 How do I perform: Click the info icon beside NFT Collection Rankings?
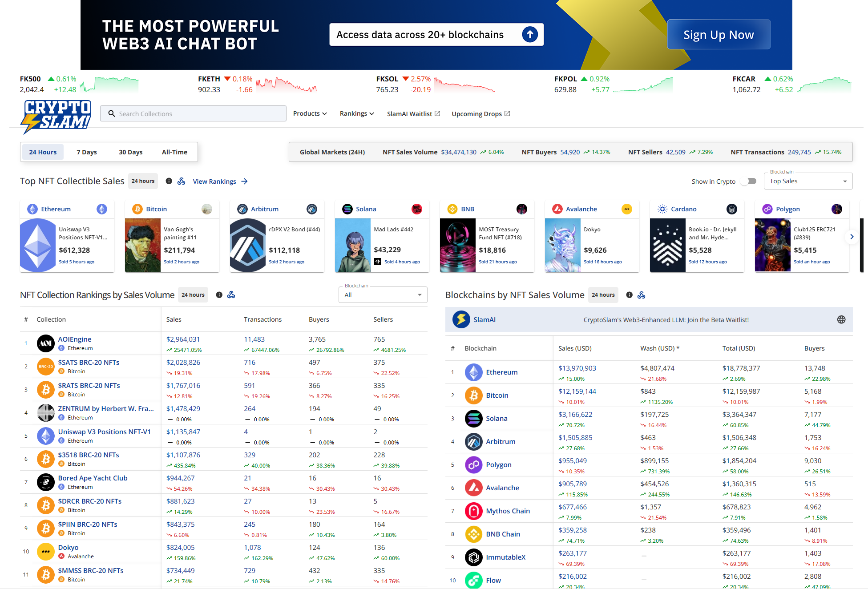point(219,295)
